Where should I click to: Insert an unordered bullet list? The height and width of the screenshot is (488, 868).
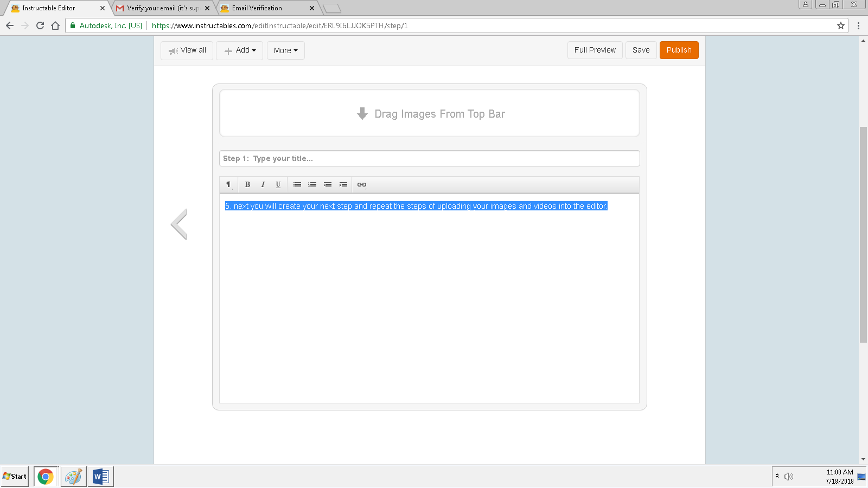pyautogui.click(x=297, y=185)
